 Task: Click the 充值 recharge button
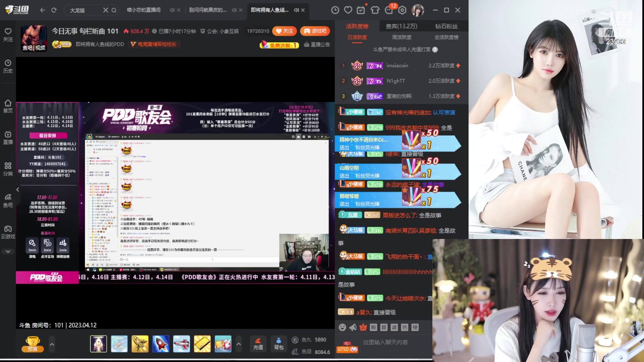point(258,344)
